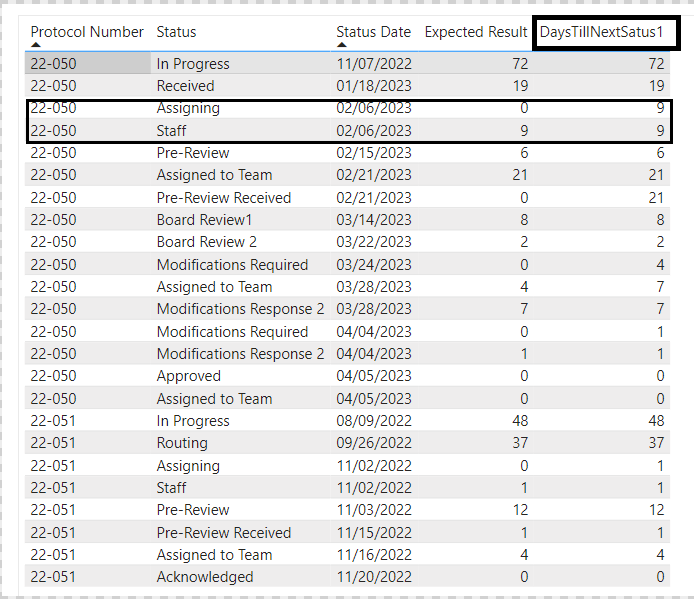
Task: Select the DaysTillNextSatus1 column header
Action: [x=601, y=32]
